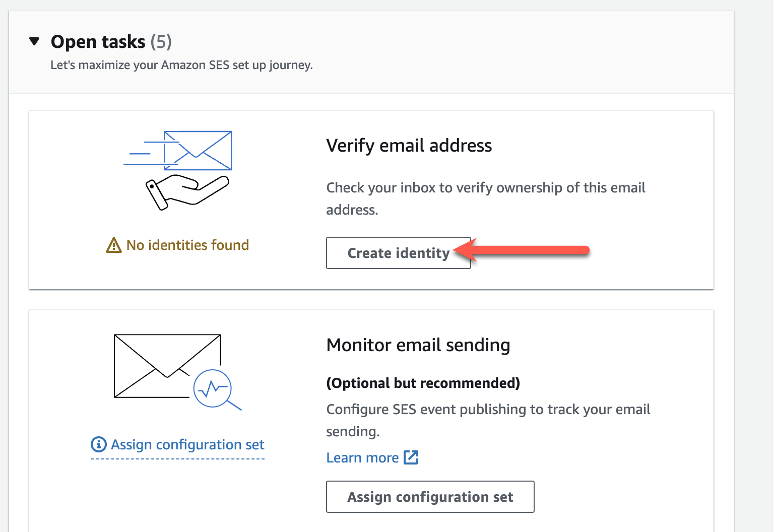Viewport: 773px width, 532px height.
Task: Open the dashed Assign configuration set link
Action: coord(187,445)
